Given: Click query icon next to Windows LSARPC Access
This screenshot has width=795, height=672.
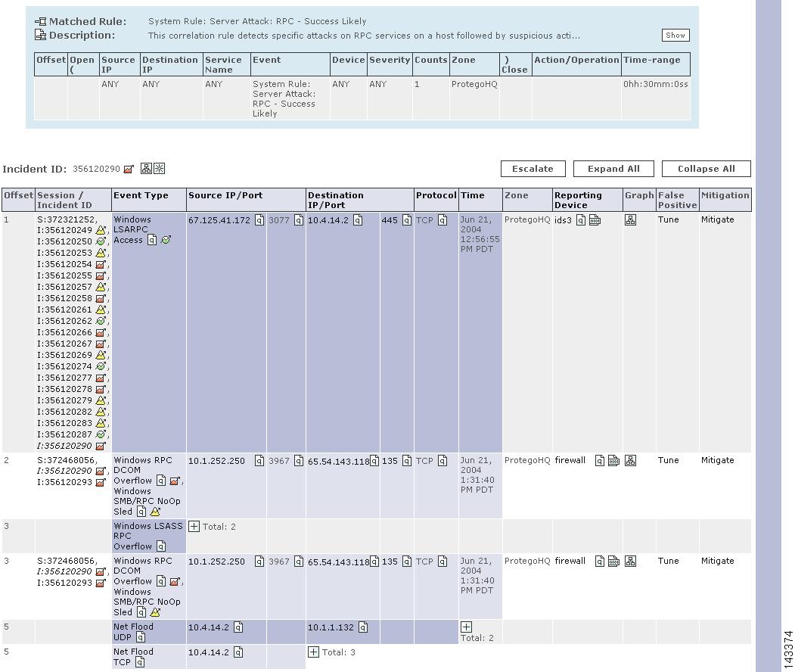Looking at the screenshot, I should pyautogui.click(x=152, y=240).
